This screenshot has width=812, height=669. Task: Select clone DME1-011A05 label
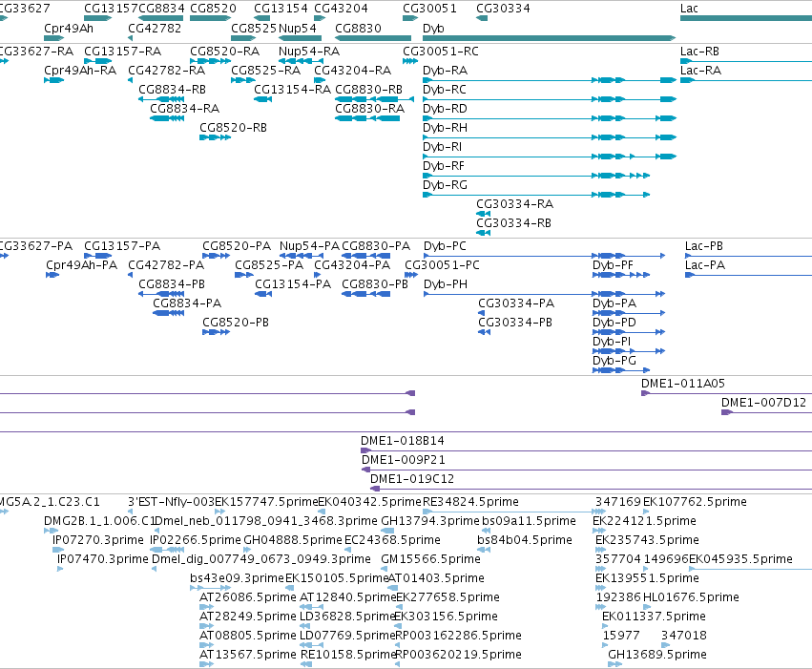tap(683, 384)
